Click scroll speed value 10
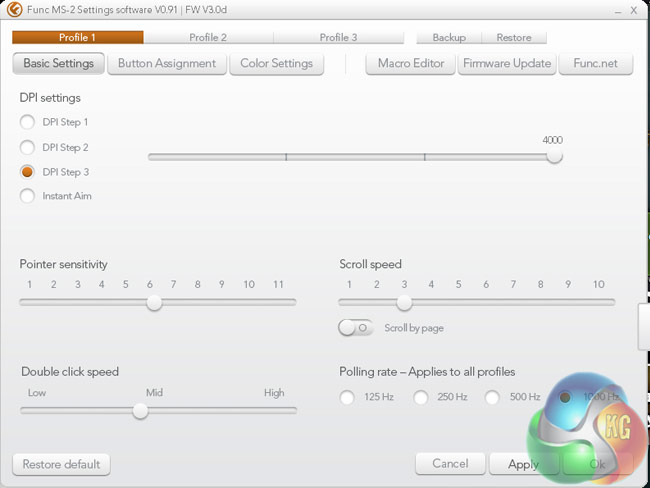The width and height of the screenshot is (650, 488). 599,284
